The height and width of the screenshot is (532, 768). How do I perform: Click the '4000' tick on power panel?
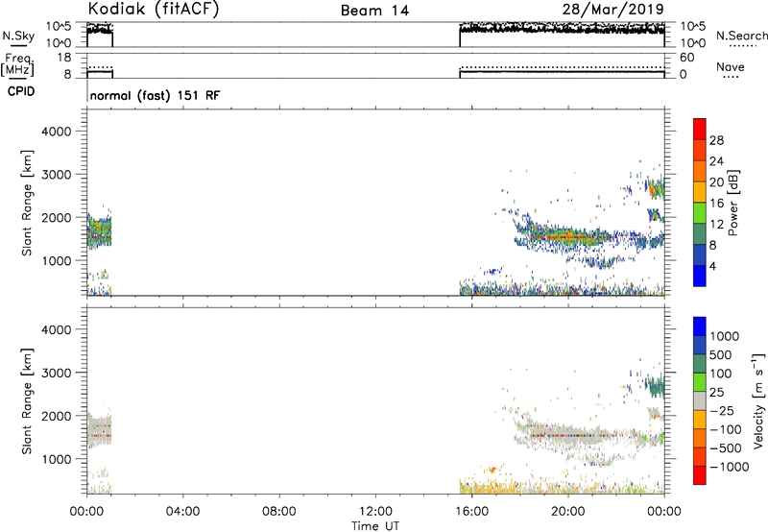57,132
